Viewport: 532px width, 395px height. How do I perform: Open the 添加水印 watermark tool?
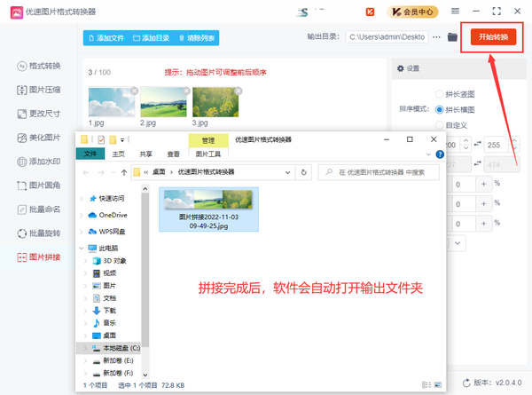[38, 162]
